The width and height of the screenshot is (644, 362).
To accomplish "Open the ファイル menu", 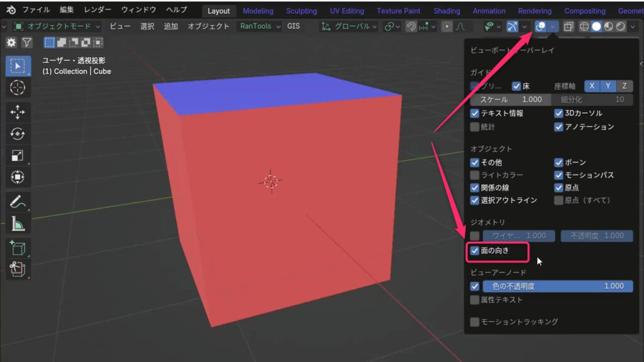I will click(x=36, y=10).
